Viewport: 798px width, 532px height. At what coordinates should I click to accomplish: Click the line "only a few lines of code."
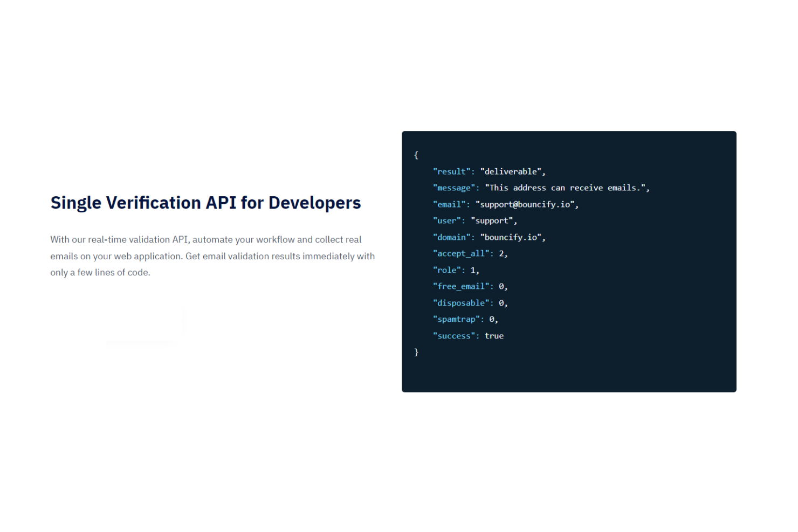point(100,273)
